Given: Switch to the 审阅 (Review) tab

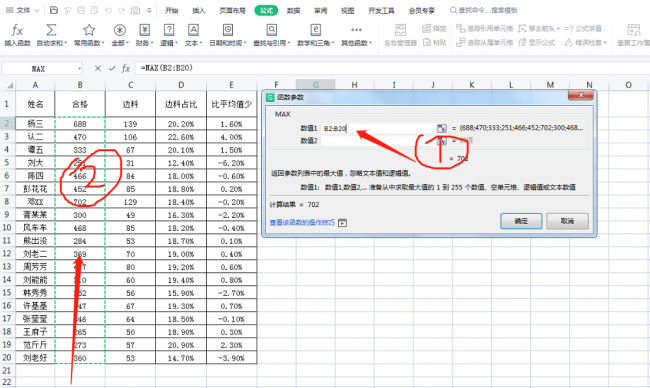Looking at the screenshot, I should click(x=320, y=10).
